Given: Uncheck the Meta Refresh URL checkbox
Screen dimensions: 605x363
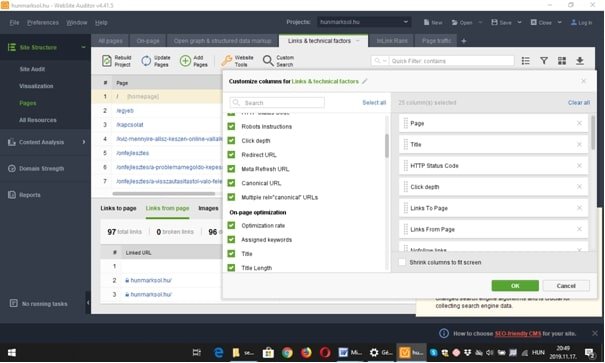Looking at the screenshot, I should tap(232, 169).
